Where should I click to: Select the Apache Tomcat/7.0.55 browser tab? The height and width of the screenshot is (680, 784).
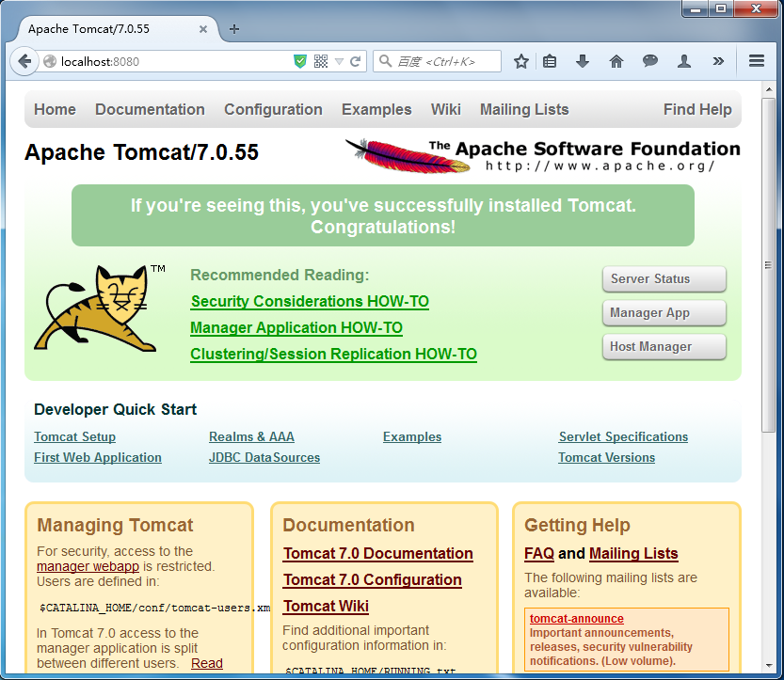point(118,29)
